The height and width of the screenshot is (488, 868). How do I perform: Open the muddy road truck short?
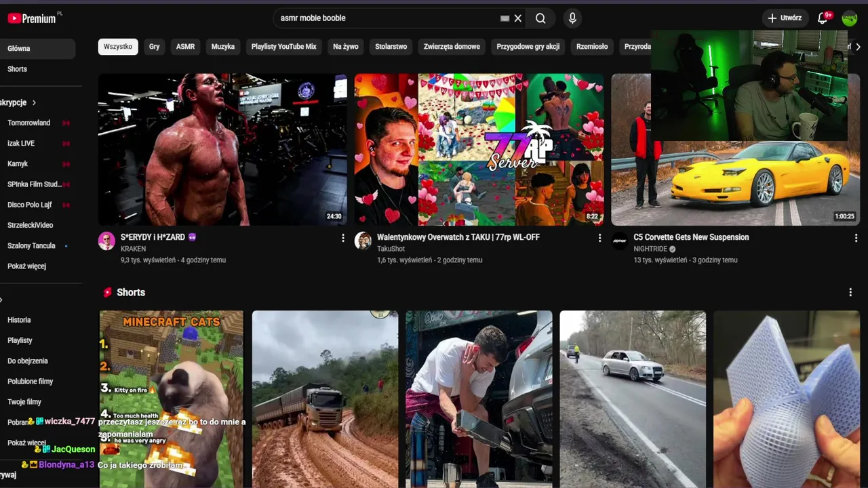(325, 399)
